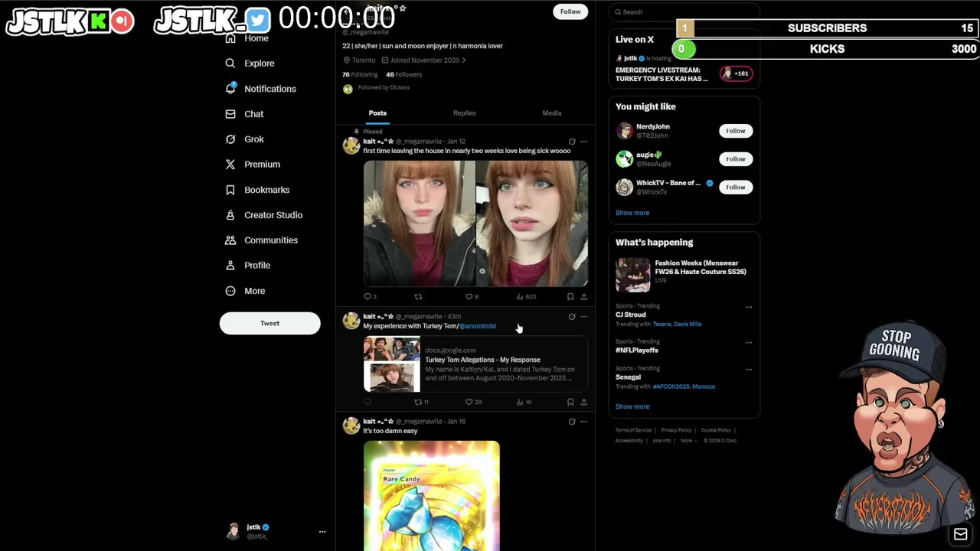Click the Tweet button
The width and height of the screenshot is (980, 551).
point(269,323)
